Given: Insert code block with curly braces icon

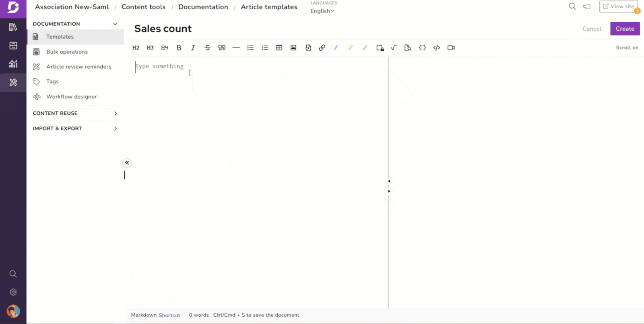Looking at the screenshot, I should point(422,47).
